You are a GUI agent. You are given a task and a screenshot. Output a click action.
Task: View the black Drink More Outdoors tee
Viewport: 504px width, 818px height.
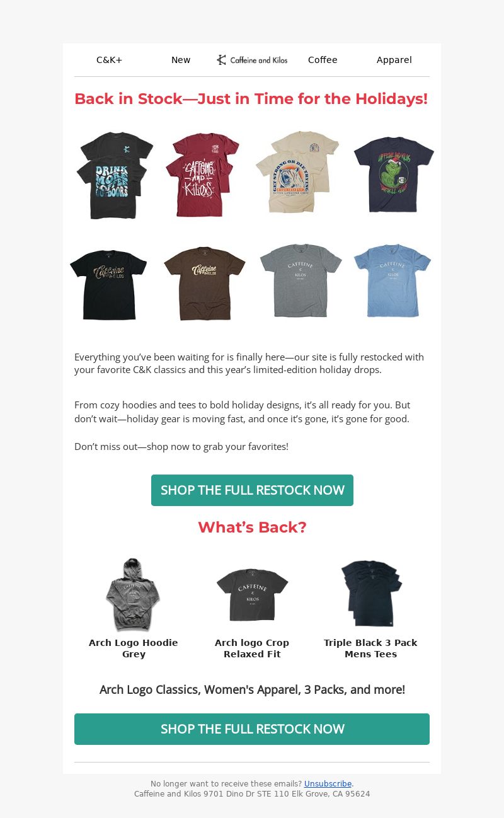pyautogui.click(x=115, y=175)
